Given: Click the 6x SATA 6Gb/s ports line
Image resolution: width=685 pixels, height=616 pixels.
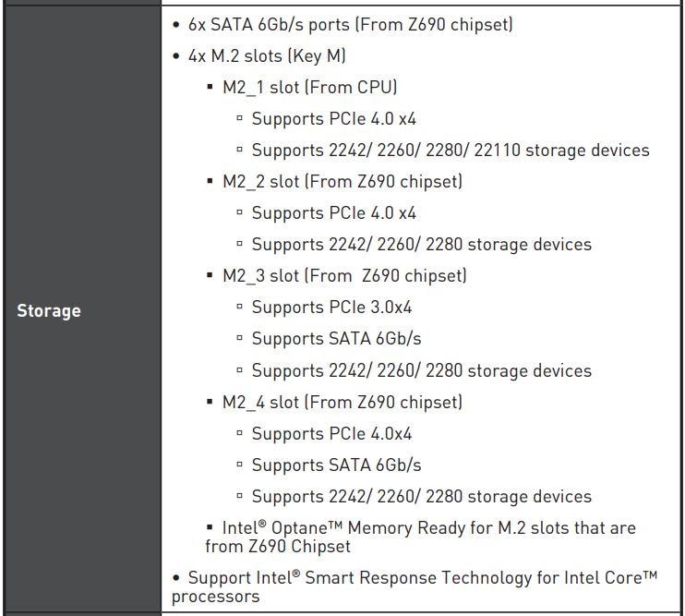Looking at the screenshot, I should point(350,25).
